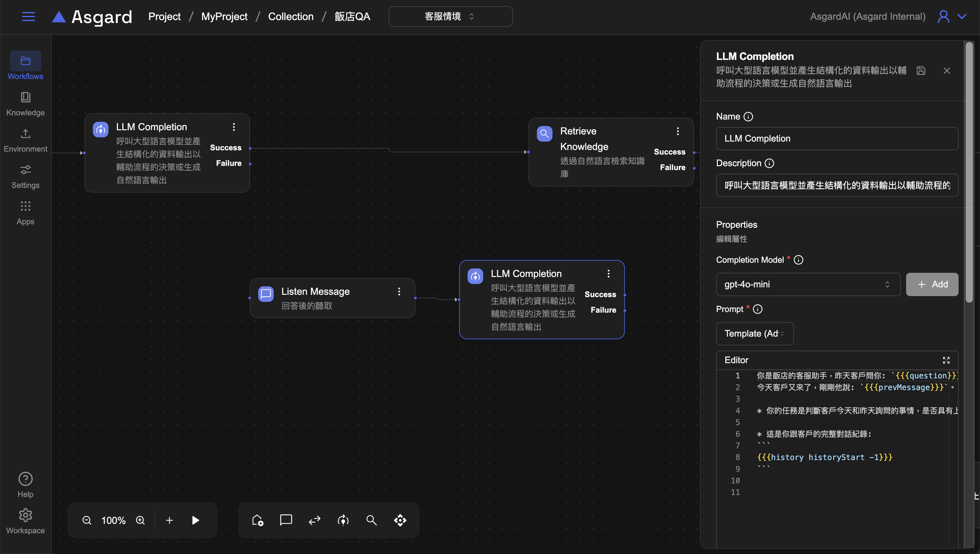This screenshot has height=554, width=980.
Task: Click the zoom out magnifier icon
Action: coord(87,520)
